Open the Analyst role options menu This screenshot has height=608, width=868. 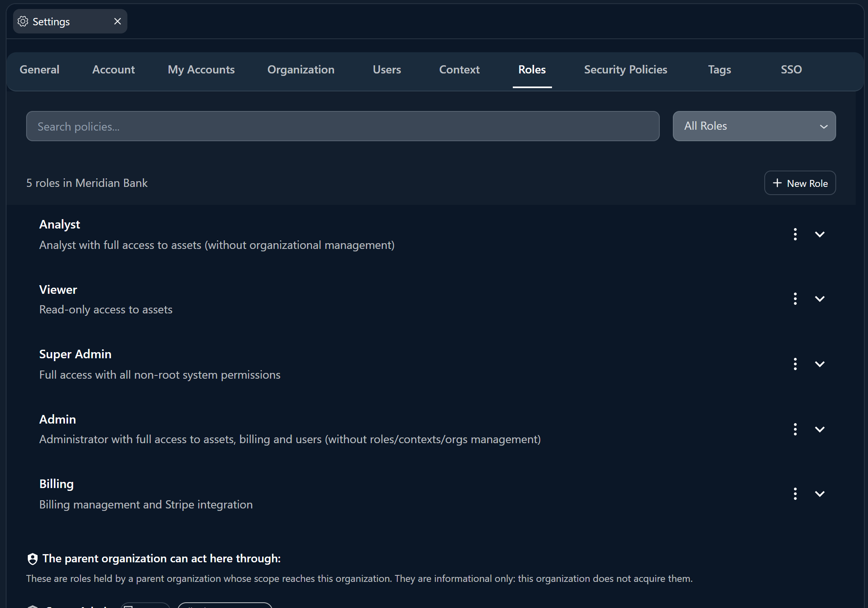(795, 234)
